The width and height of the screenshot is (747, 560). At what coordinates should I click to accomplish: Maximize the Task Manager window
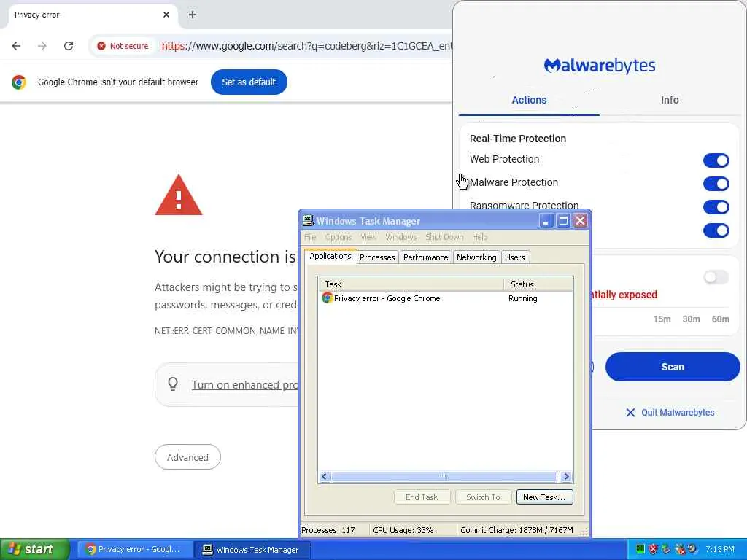coord(564,220)
